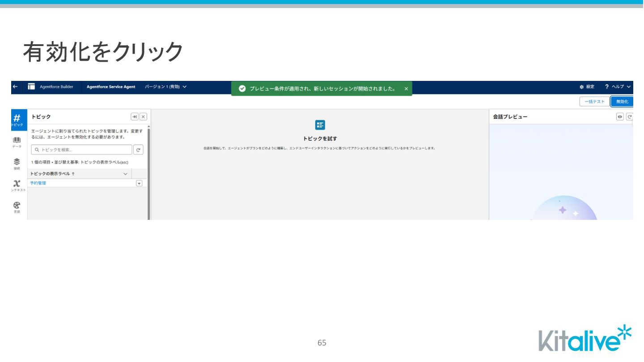Open 設定 from the gear icon
The height and width of the screenshot is (362, 644).
point(587,87)
